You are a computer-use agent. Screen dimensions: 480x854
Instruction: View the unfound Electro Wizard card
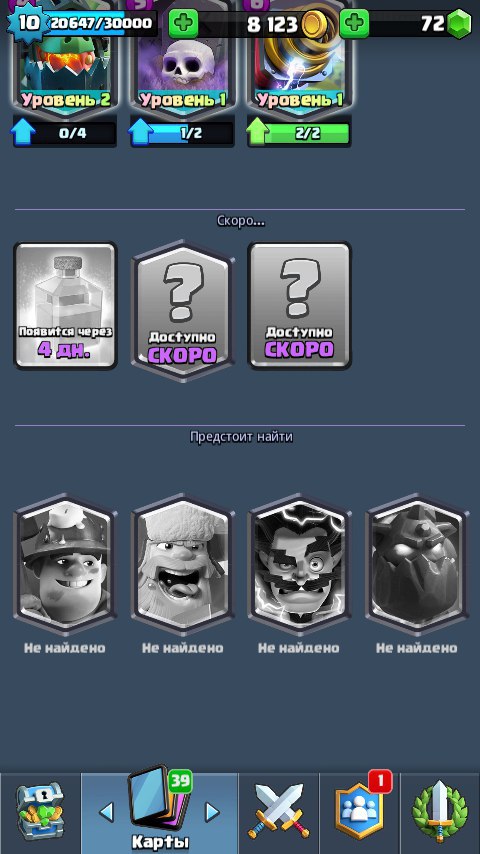299,564
